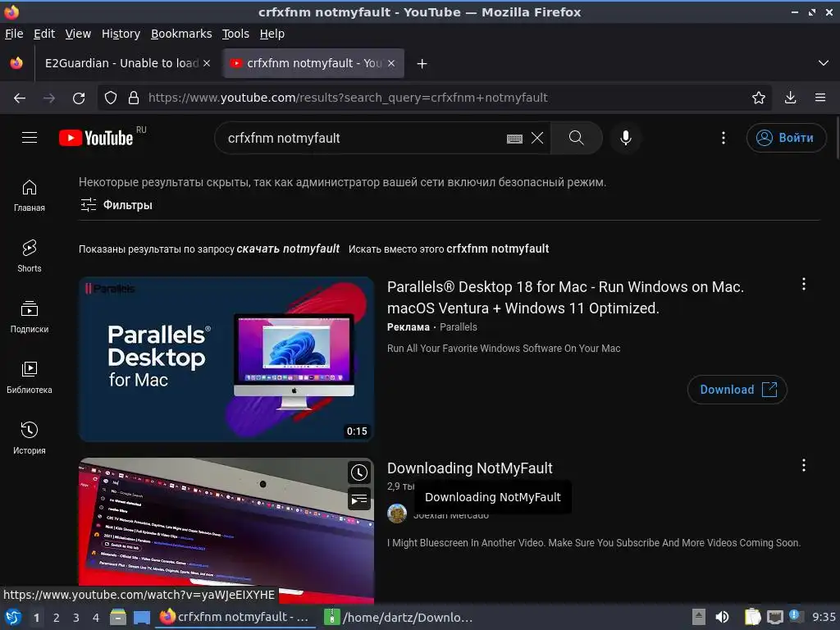Add Downloading NotMyFault to Watch Later
This screenshot has height=630, width=840.
[359, 472]
